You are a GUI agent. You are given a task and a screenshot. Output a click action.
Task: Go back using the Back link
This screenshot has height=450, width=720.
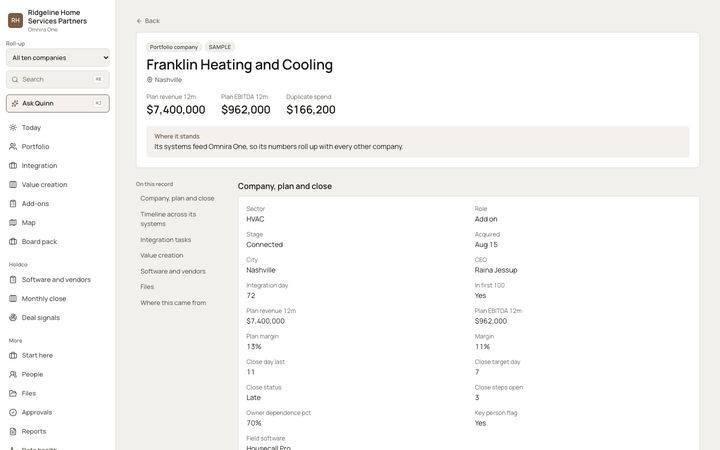pos(148,21)
